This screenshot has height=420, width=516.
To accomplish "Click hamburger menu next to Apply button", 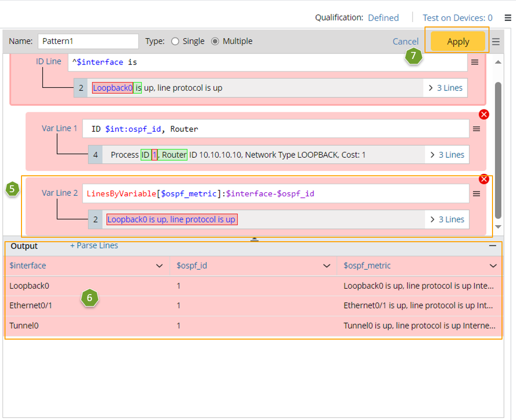I will 495,42.
